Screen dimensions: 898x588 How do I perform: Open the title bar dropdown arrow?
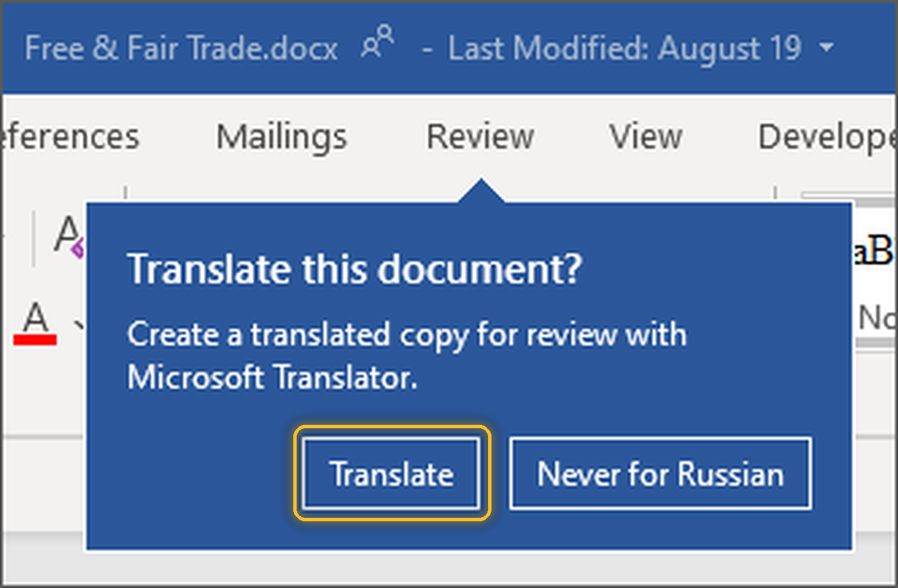pyautogui.click(x=826, y=49)
